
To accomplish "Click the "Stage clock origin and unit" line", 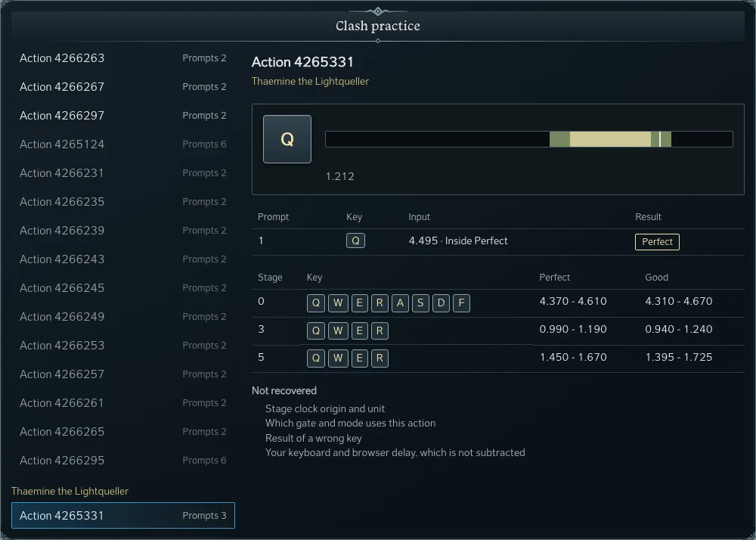I will coord(325,409).
